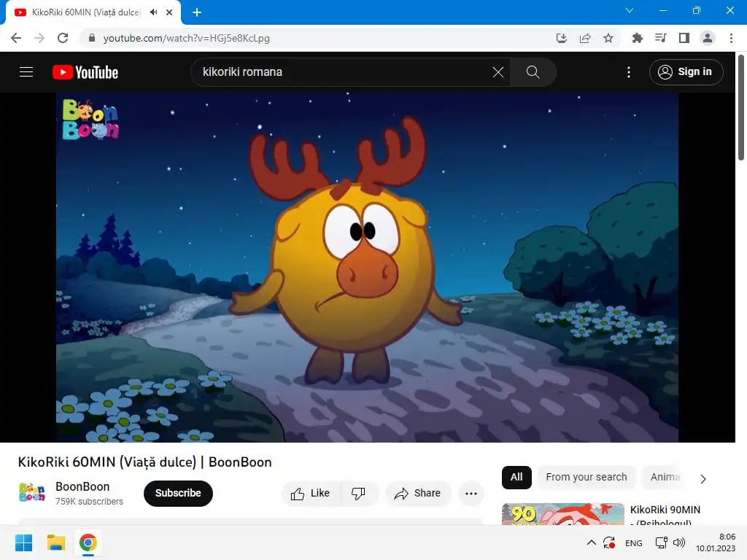747x560 pixels.
Task: Open network tray icon
Action: 661,542
